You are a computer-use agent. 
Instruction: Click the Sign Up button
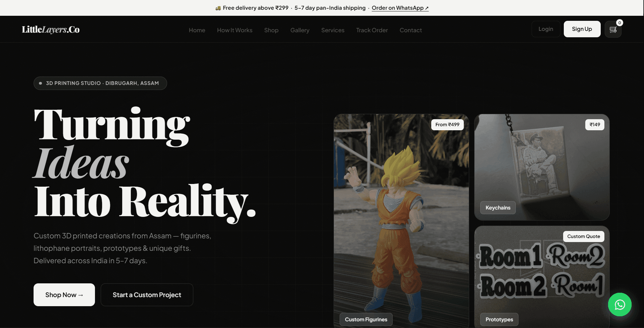point(582,29)
